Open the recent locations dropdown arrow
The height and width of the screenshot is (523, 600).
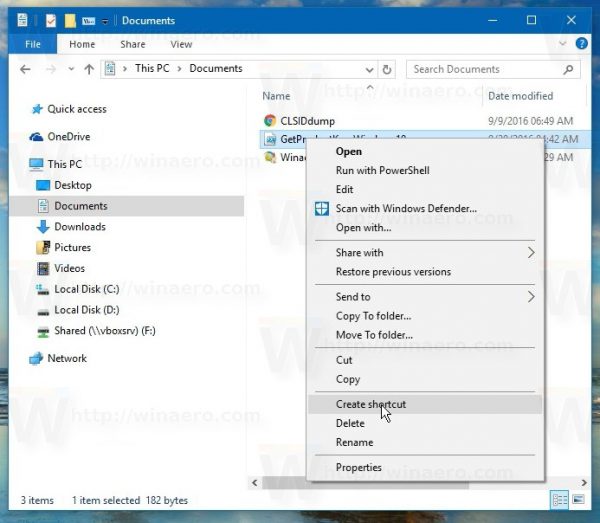pyautogui.click(x=71, y=69)
